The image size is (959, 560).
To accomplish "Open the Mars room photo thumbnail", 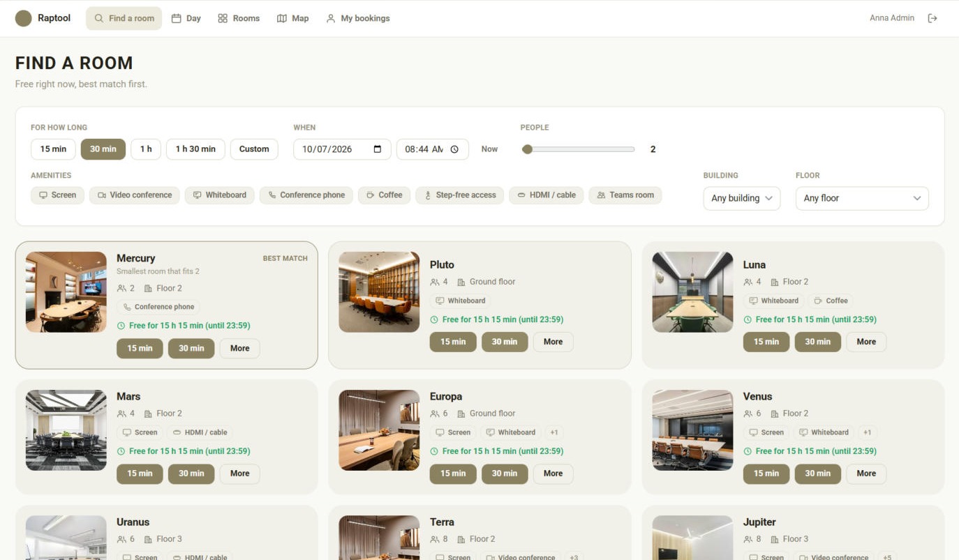I will [66, 430].
